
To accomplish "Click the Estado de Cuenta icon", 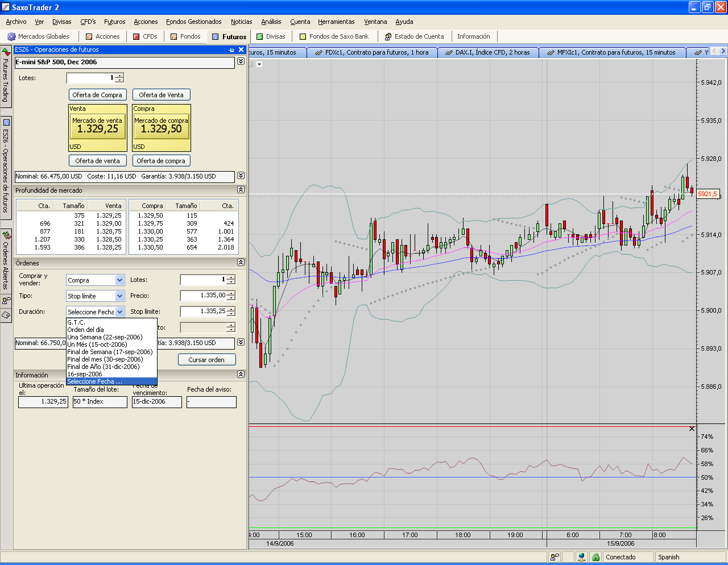I will click(388, 36).
